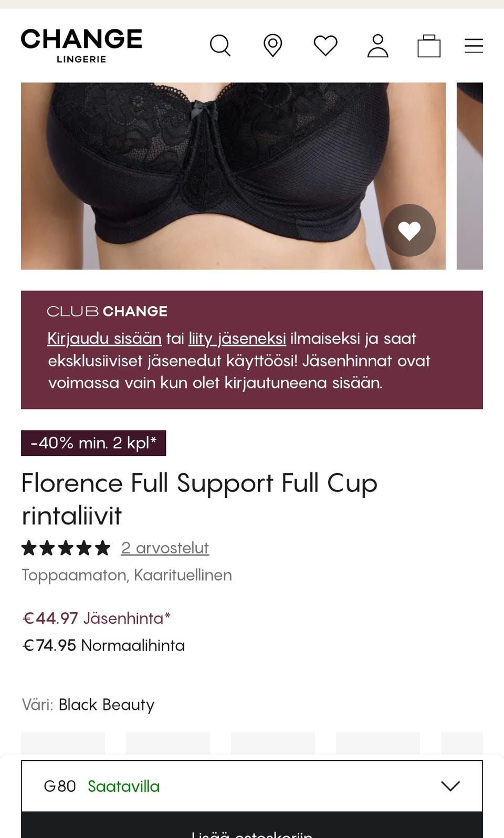Open the search magnifier icon
504x838 pixels.
220,46
